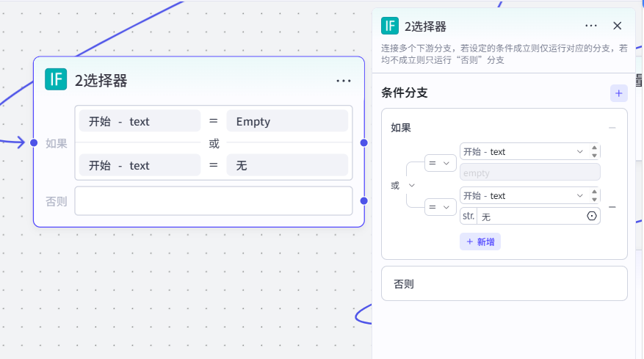Click the variable reference icon in the 无 field
644x359 pixels.
coord(591,216)
